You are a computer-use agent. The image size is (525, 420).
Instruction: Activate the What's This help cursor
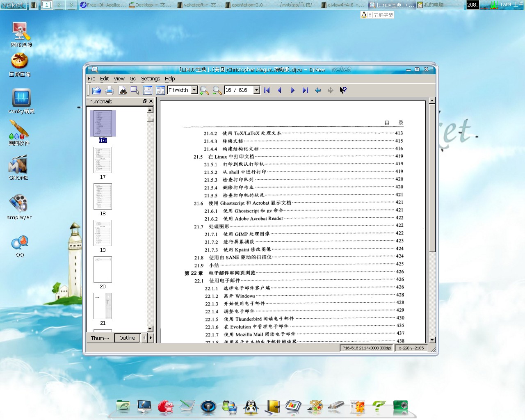tap(343, 90)
